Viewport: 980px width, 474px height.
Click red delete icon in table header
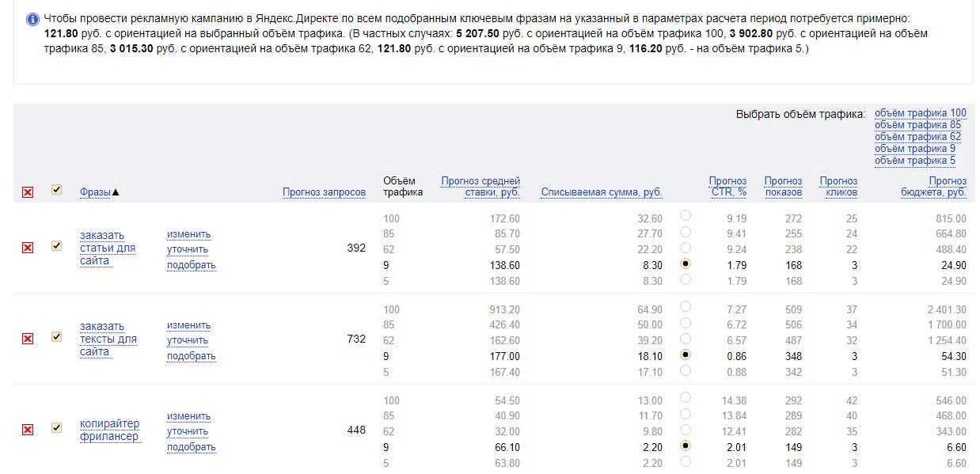[28, 192]
